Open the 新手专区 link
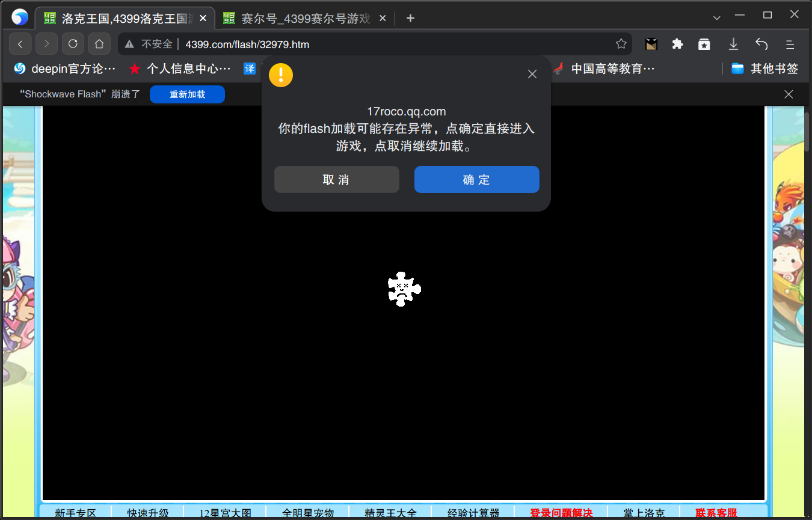The height and width of the screenshot is (520, 812). [x=76, y=513]
